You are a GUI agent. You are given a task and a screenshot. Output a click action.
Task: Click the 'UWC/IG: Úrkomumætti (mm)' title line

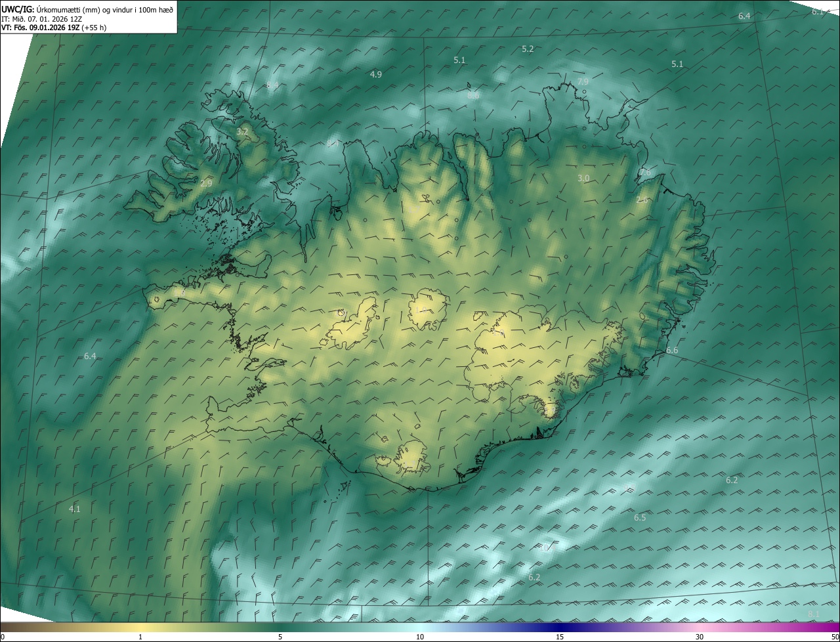pyautogui.click(x=87, y=9)
